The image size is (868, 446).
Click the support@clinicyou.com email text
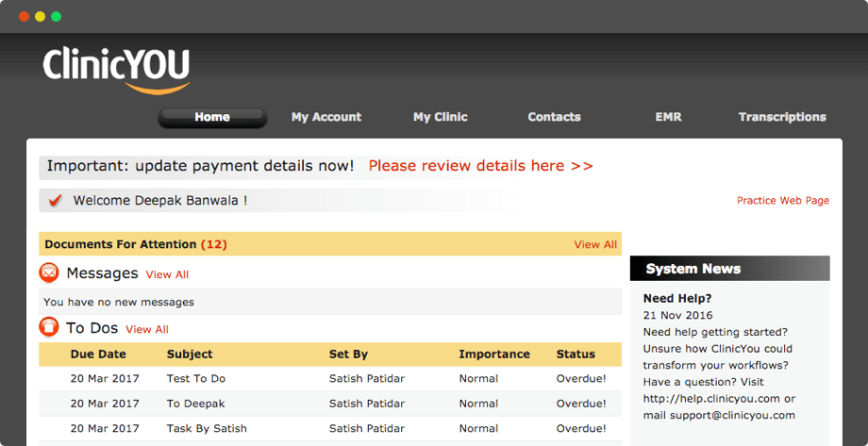click(732, 415)
